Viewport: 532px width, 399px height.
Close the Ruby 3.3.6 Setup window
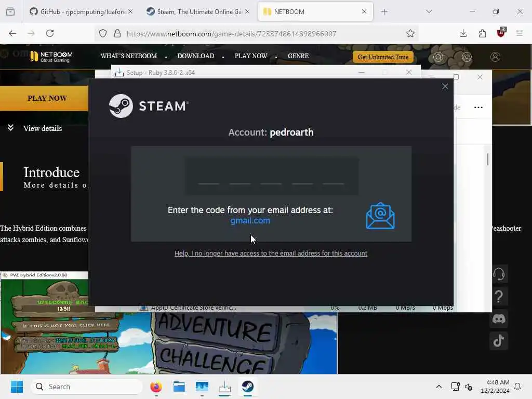409,72
